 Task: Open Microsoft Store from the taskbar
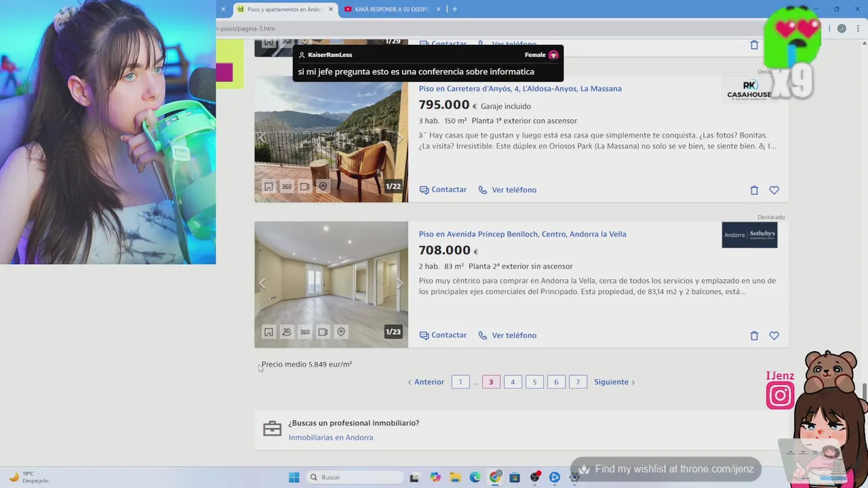pos(515,477)
